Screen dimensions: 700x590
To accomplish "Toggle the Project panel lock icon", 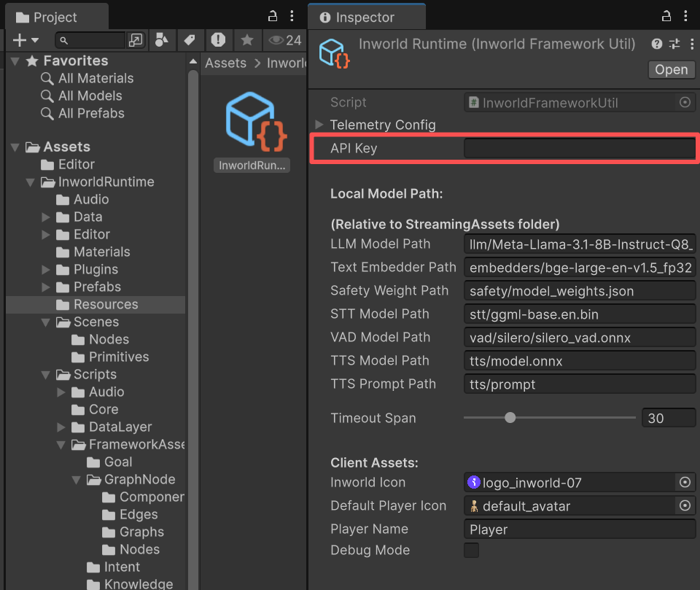I will [x=272, y=17].
